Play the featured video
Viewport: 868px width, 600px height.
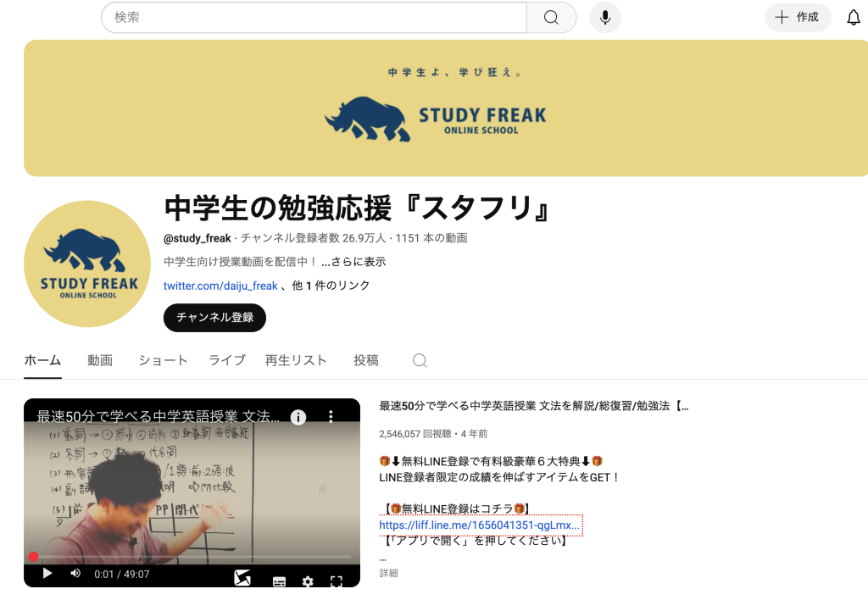pyautogui.click(x=47, y=574)
